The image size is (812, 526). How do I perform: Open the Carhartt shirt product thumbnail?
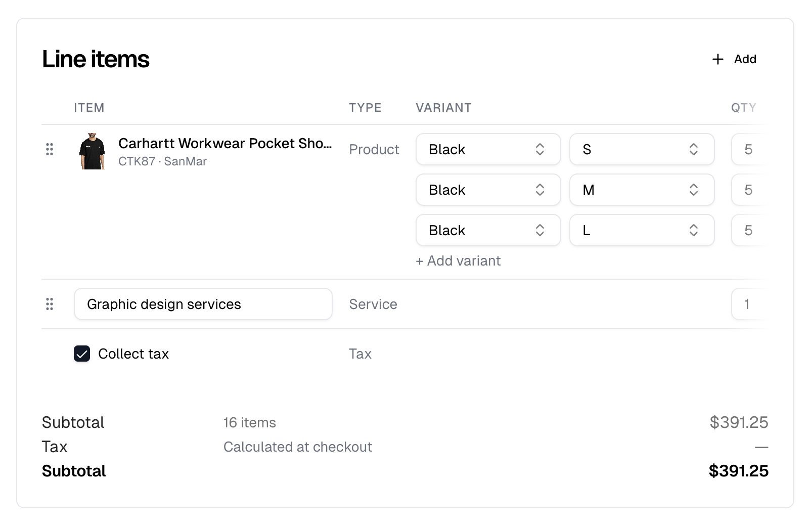pyautogui.click(x=92, y=151)
